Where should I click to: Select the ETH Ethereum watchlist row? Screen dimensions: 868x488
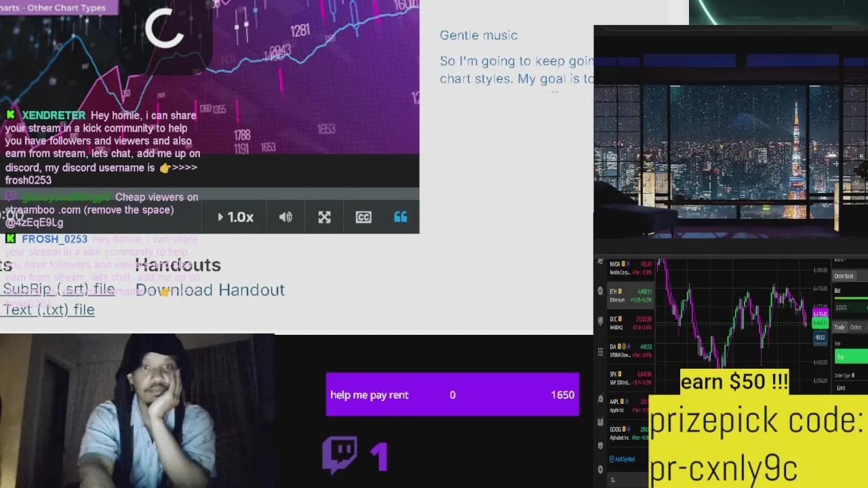[x=630, y=295]
